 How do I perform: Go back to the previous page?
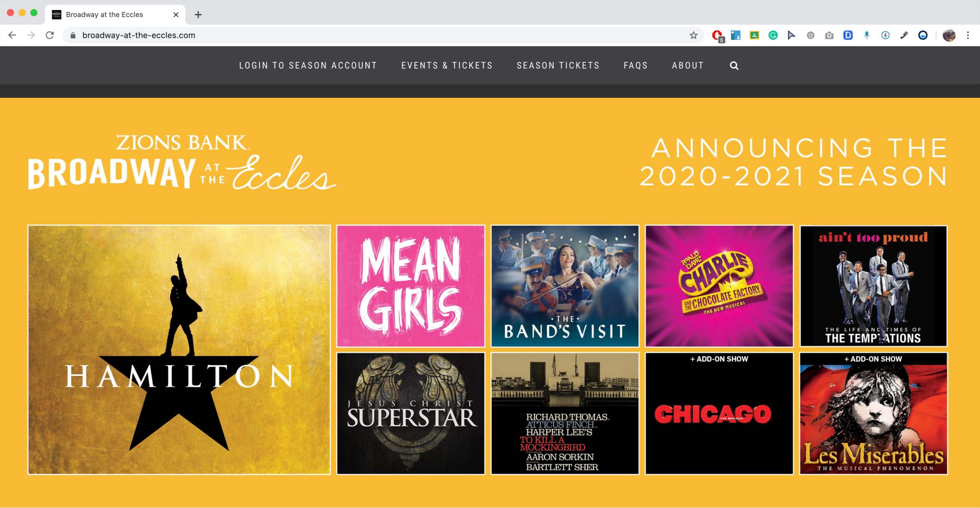coord(12,35)
